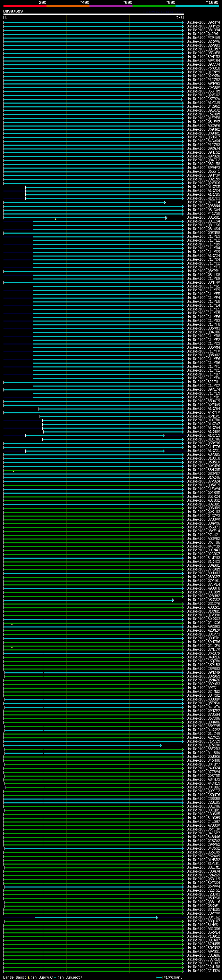The image size is (222, 980).
Task: Open hit UniRef100_Q6H6C7
Action: [x=203, y=137]
